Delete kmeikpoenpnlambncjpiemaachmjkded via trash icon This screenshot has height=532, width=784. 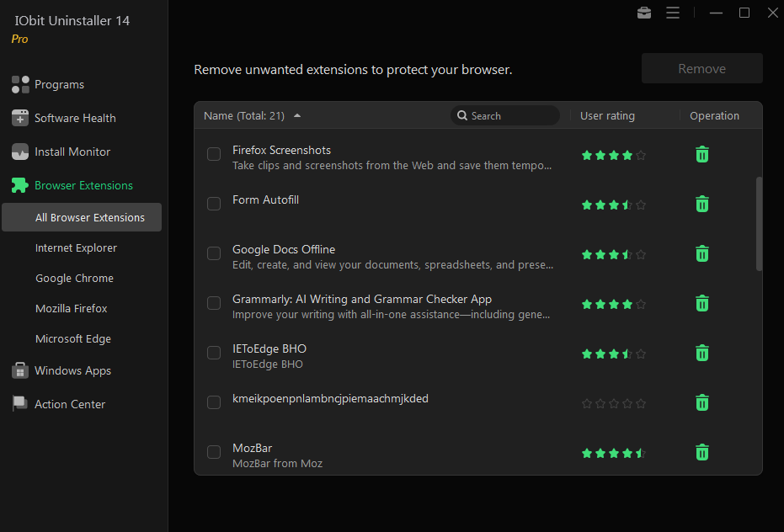[702, 402]
